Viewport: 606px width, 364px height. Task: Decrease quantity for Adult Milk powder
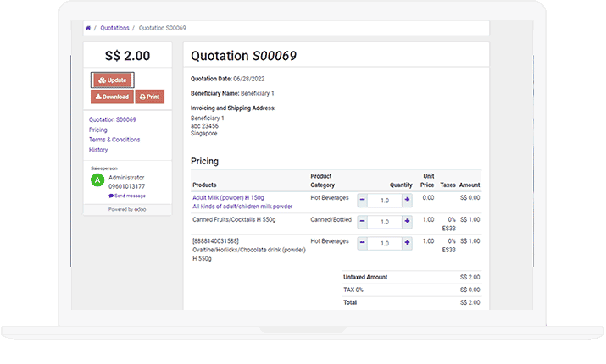[363, 200]
